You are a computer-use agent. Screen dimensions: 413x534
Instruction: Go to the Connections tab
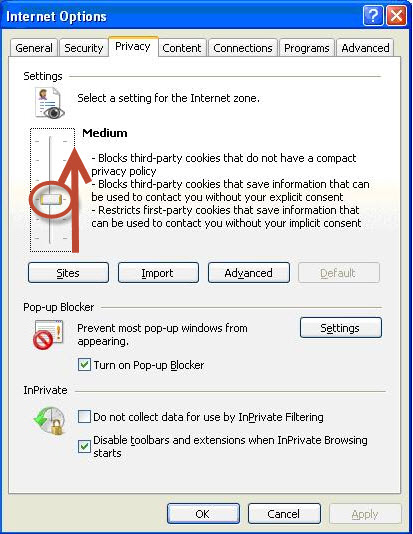(x=243, y=48)
